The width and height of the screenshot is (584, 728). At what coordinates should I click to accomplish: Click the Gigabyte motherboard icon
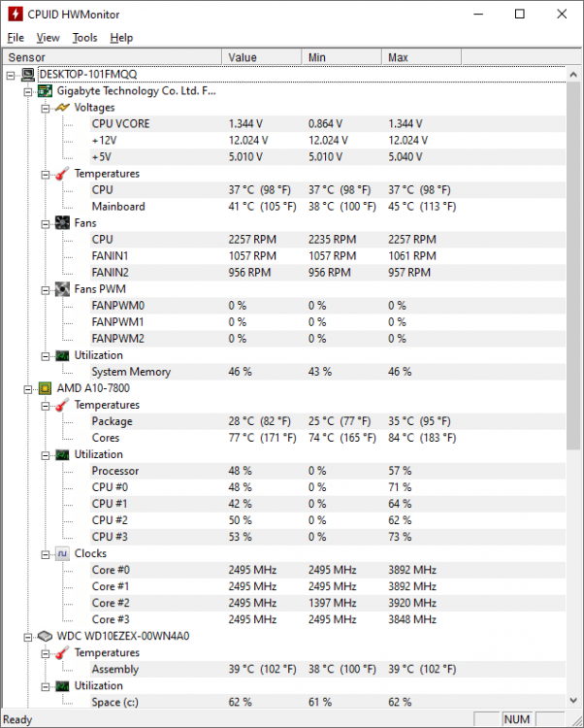point(45,91)
